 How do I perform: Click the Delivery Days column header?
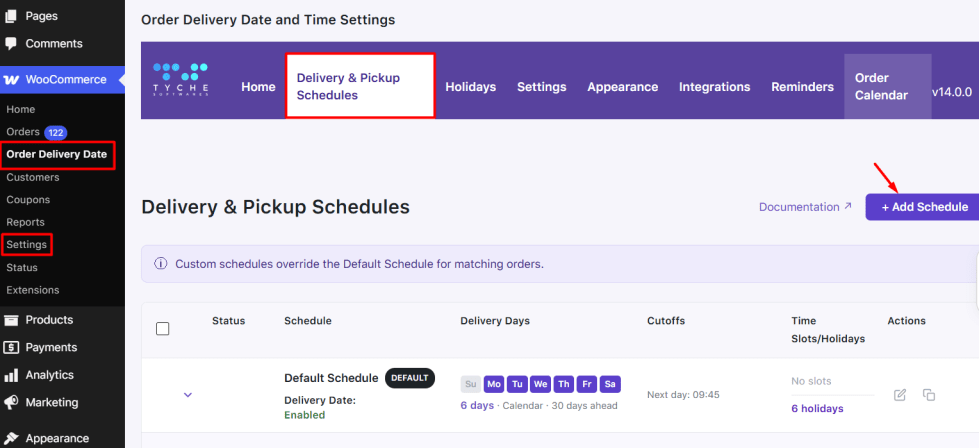coord(495,321)
